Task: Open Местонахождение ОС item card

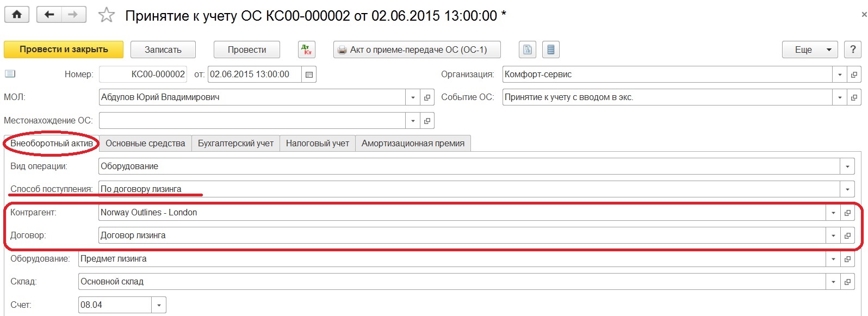Action: click(427, 121)
